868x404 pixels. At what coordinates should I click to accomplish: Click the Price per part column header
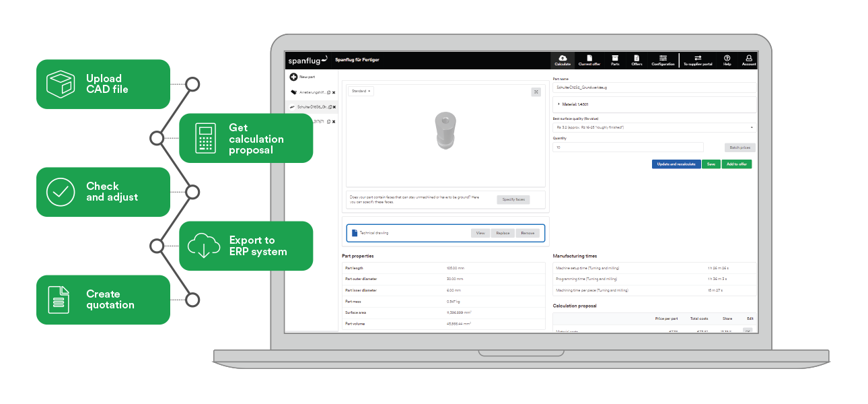666,318
